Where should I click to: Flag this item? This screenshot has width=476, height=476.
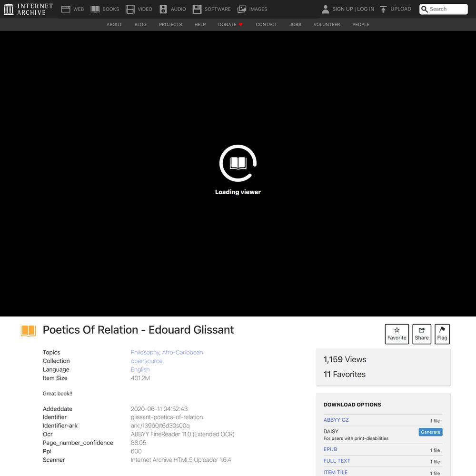coord(442,334)
